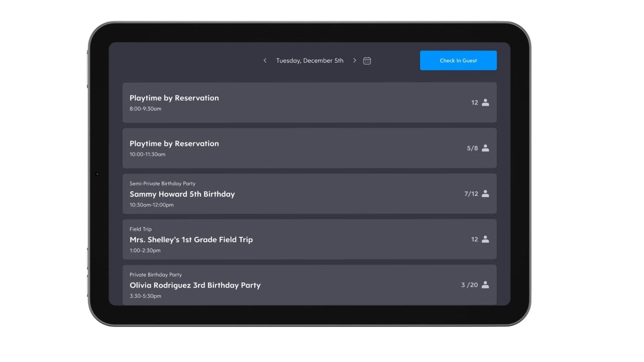Open the 10:00-11:30am Playtime by Reservation
The height and width of the screenshot is (362, 644).
[x=174, y=143]
